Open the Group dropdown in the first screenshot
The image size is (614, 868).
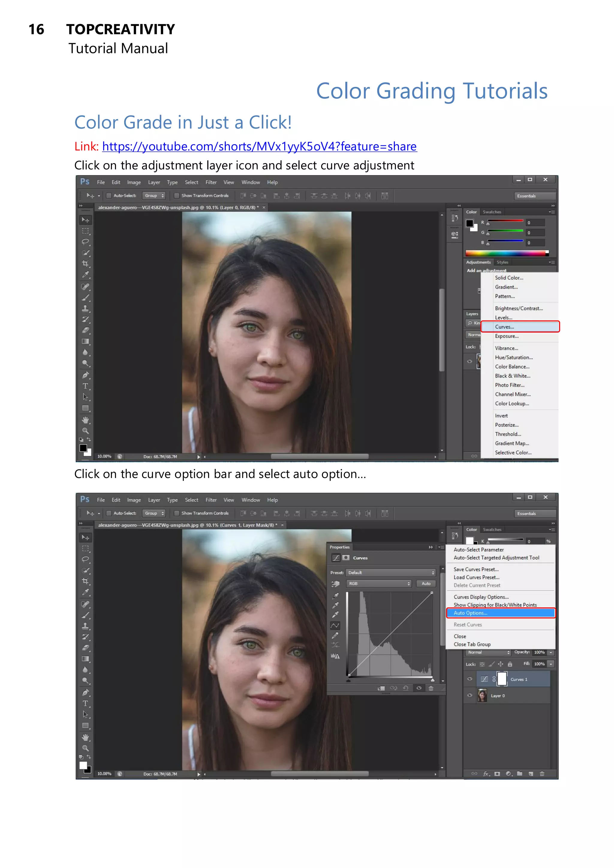(154, 195)
